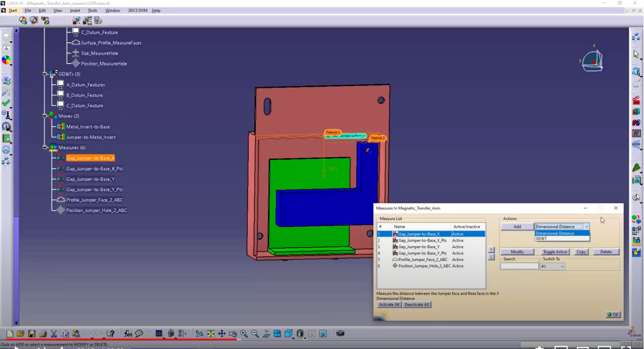This screenshot has width=644, height=349.
Task: Select the rotate view tool
Action: (233, 333)
